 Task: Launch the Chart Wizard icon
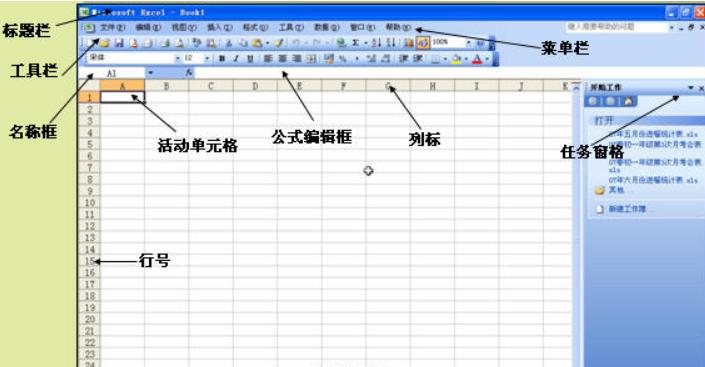408,43
